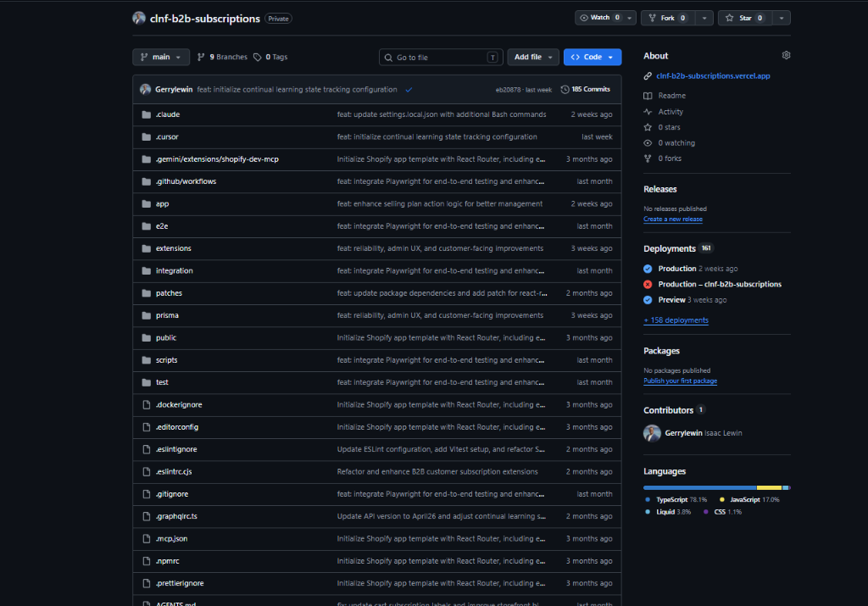
Task: Open the 9 Branches link
Action: [222, 57]
